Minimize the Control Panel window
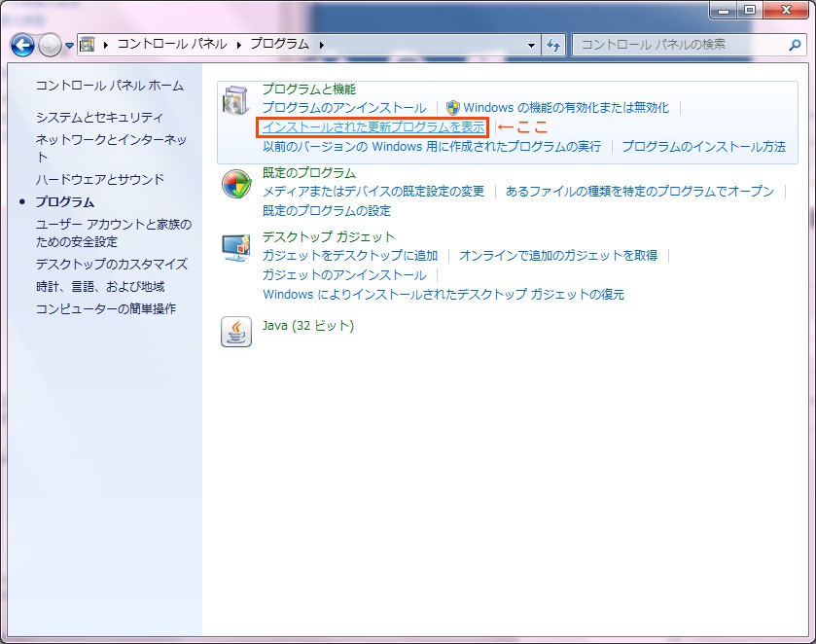The height and width of the screenshot is (644, 816). click(x=724, y=10)
